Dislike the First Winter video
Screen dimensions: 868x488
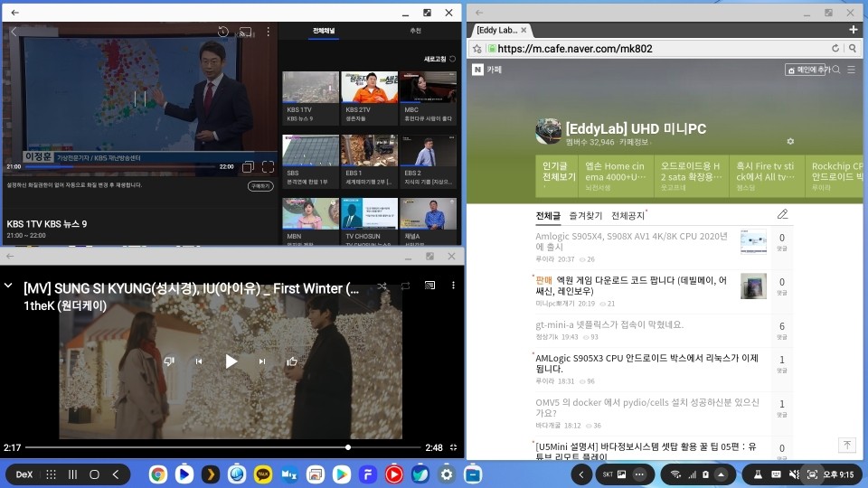coord(169,361)
